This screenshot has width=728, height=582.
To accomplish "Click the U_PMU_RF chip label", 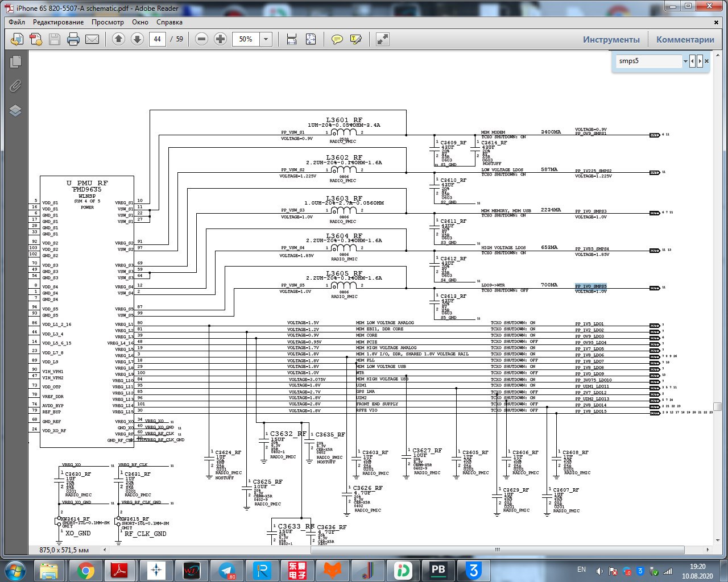I will [87, 183].
